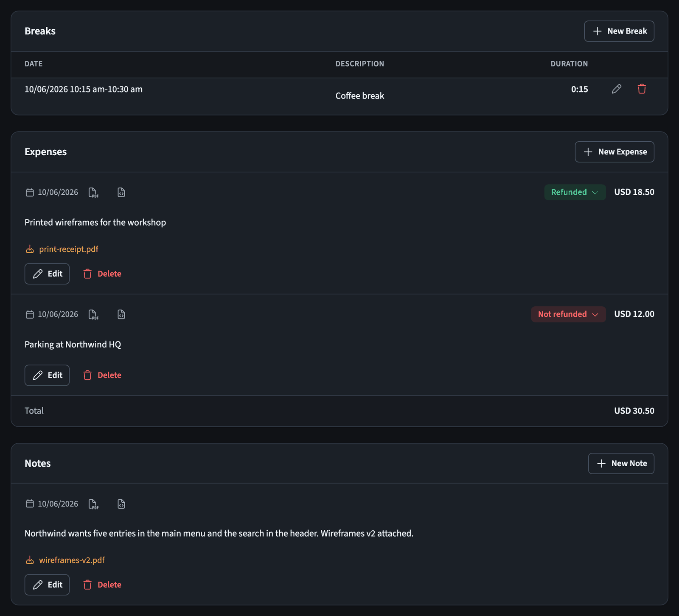Click download icon beside print-receipt.pdf
The image size is (679, 616).
(30, 249)
